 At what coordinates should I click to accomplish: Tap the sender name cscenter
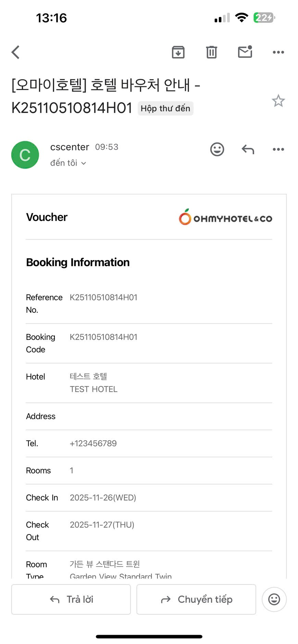coord(70,147)
